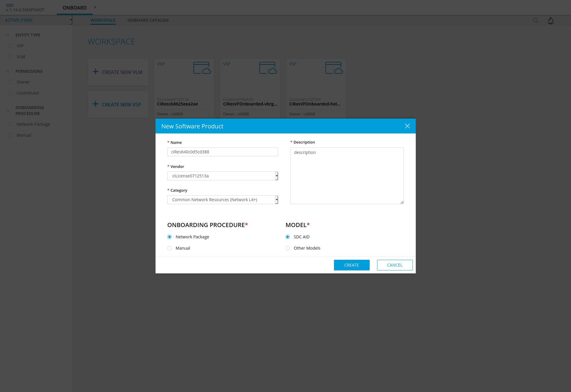Click plus icon on Create New VLM
Image resolution: width=571 pixels, height=392 pixels.
pos(95,72)
